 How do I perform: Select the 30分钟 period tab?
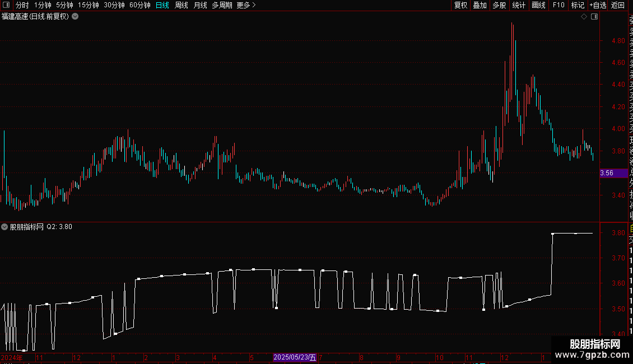point(114,5)
